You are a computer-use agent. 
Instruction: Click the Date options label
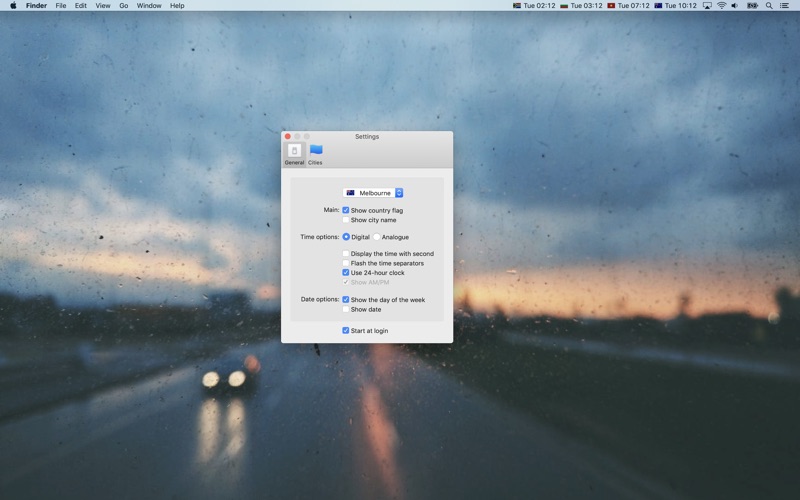(x=320, y=299)
